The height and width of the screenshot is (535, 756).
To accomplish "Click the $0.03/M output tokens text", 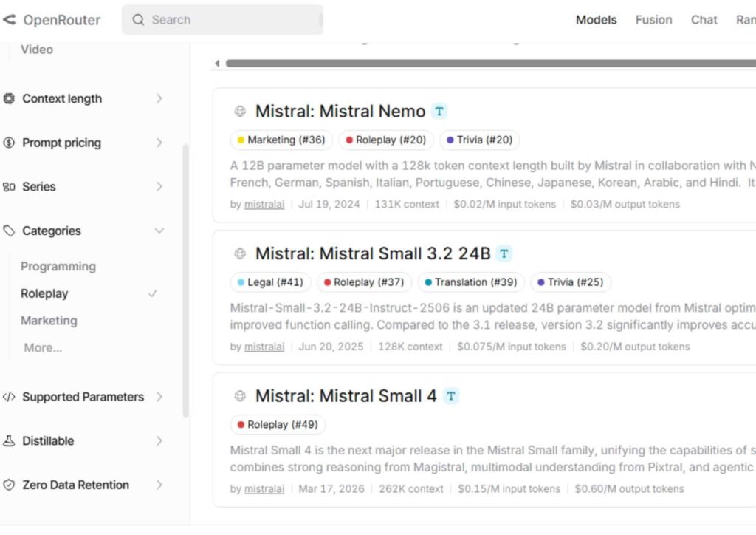I will (625, 205).
